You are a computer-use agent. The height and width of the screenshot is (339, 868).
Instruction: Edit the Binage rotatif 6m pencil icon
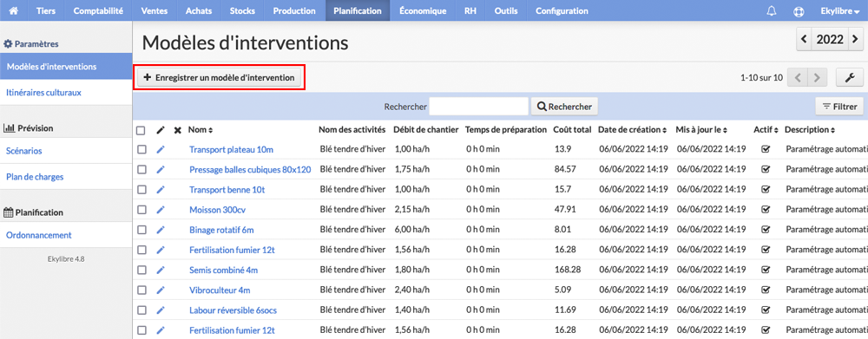tap(161, 230)
